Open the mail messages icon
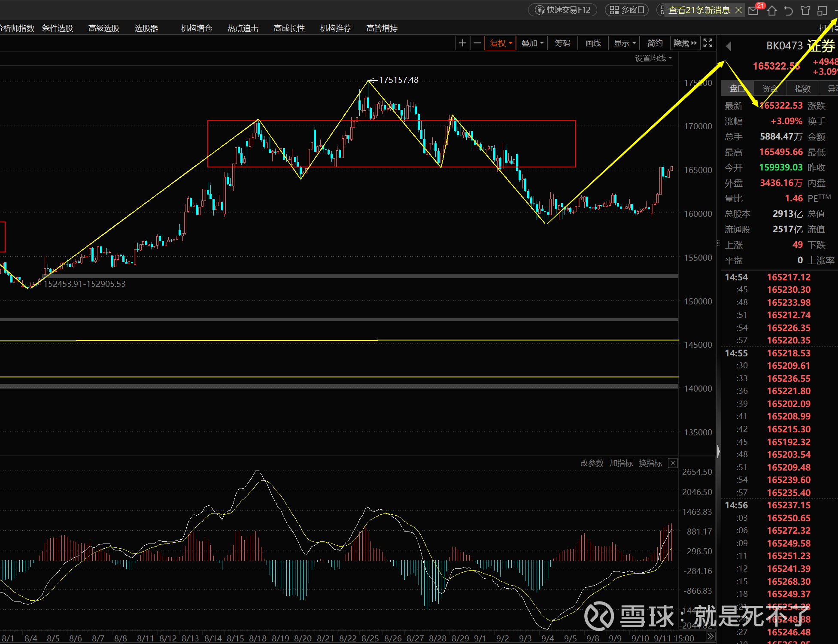Screen dimensions: 838x644 pos(753,10)
